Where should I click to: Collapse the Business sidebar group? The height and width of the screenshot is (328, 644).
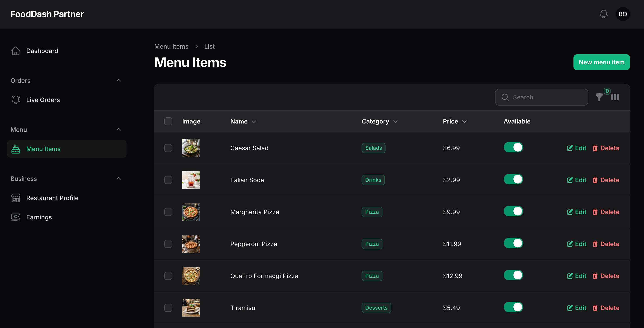(119, 179)
